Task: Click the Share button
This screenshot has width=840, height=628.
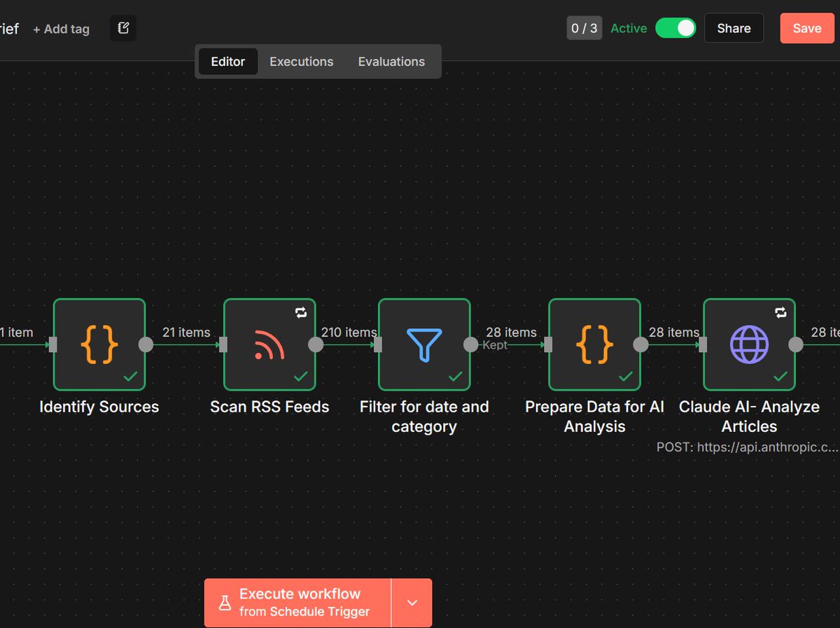Action: [734, 28]
